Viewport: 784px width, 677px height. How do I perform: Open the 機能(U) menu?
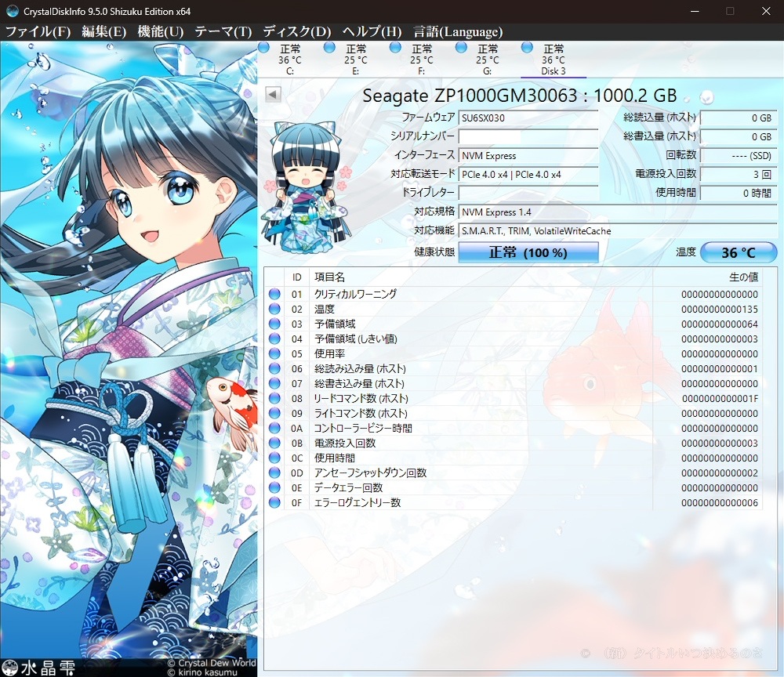coord(161,31)
